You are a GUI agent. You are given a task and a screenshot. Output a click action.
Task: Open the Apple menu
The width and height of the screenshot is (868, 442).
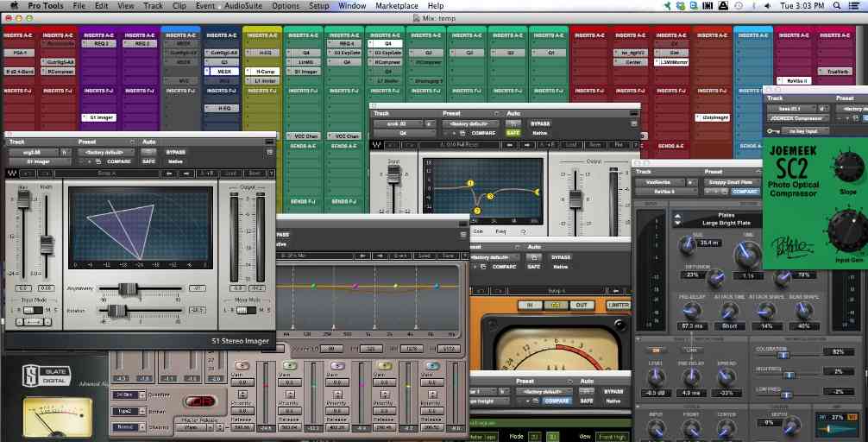click(x=13, y=5)
